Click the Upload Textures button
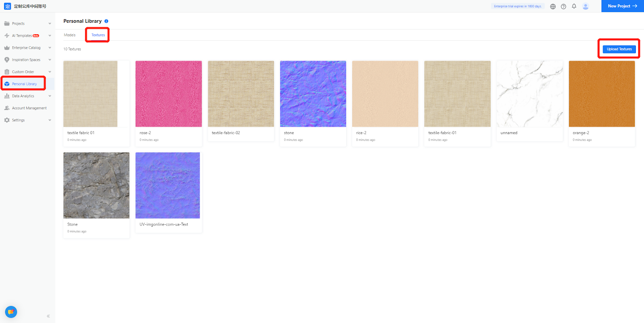Screen dimensions: 644x323 click(619, 49)
